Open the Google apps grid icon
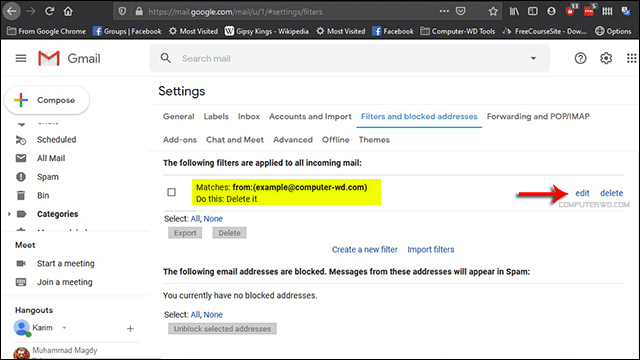 [631, 58]
